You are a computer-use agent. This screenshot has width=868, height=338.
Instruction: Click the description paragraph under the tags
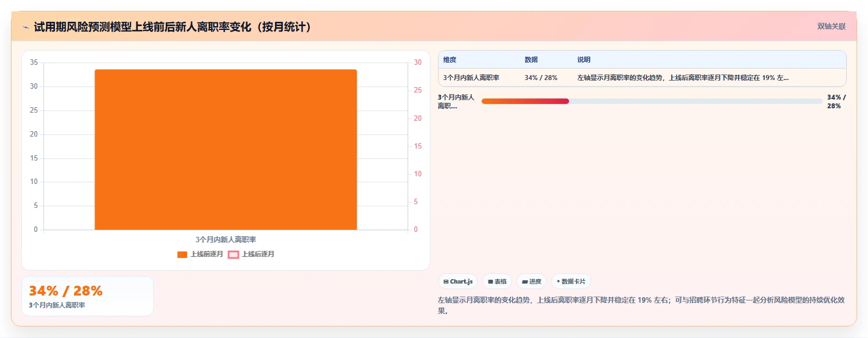[x=641, y=305]
